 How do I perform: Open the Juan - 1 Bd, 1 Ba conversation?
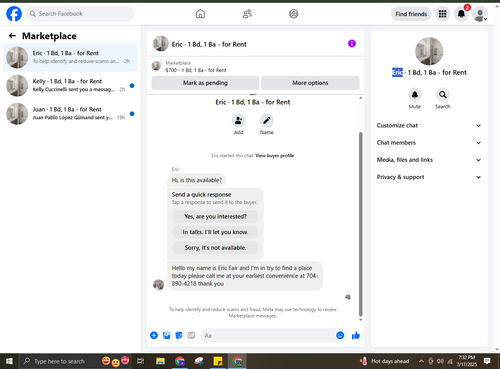tap(70, 114)
